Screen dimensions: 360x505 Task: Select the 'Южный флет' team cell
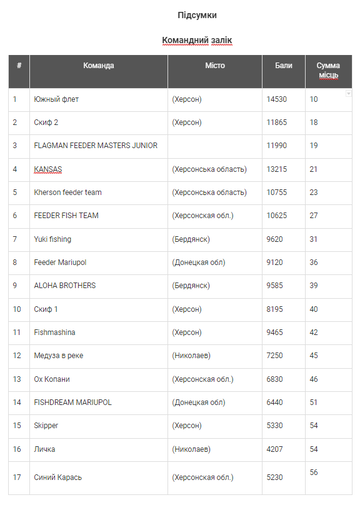click(x=98, y=100)
